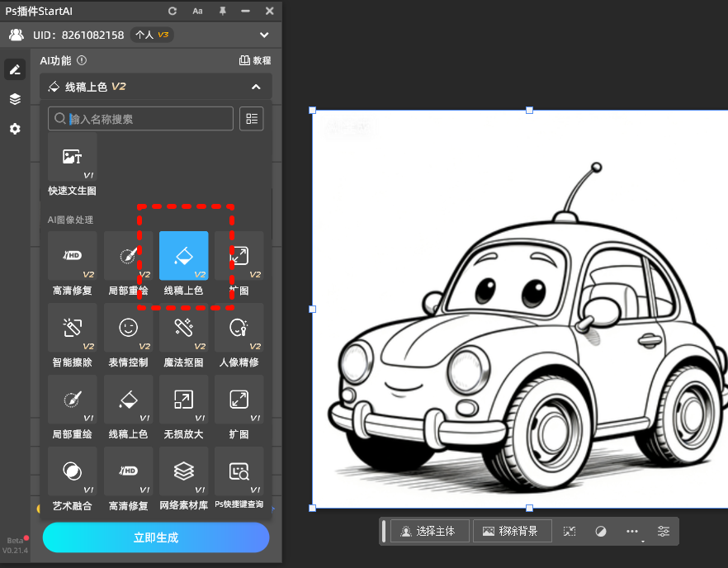Select the 无损放大 tool
The height and width of the screenshot is (568, 728).
(183, 400)
